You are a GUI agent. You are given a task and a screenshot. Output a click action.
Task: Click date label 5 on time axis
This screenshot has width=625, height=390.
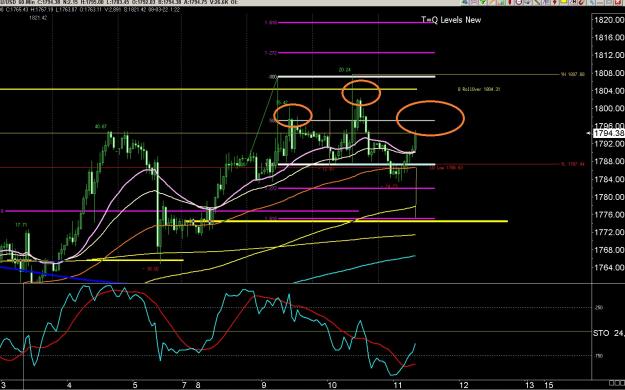[135, 385]
